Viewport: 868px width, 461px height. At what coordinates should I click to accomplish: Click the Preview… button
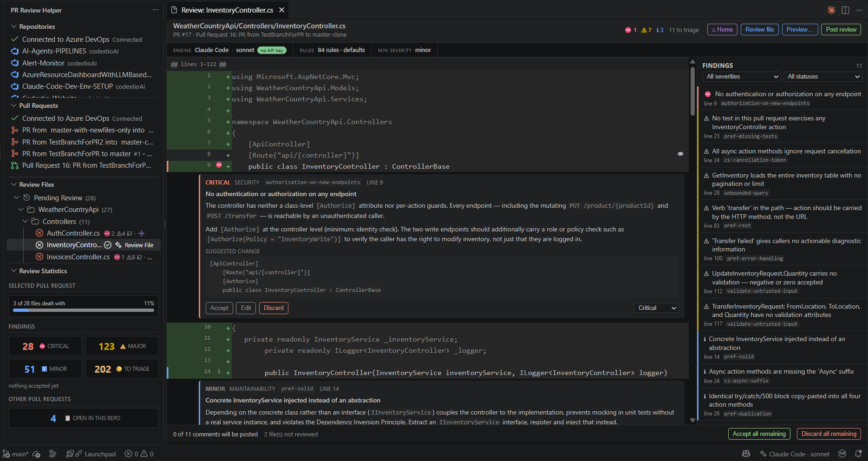coord(799,30)
